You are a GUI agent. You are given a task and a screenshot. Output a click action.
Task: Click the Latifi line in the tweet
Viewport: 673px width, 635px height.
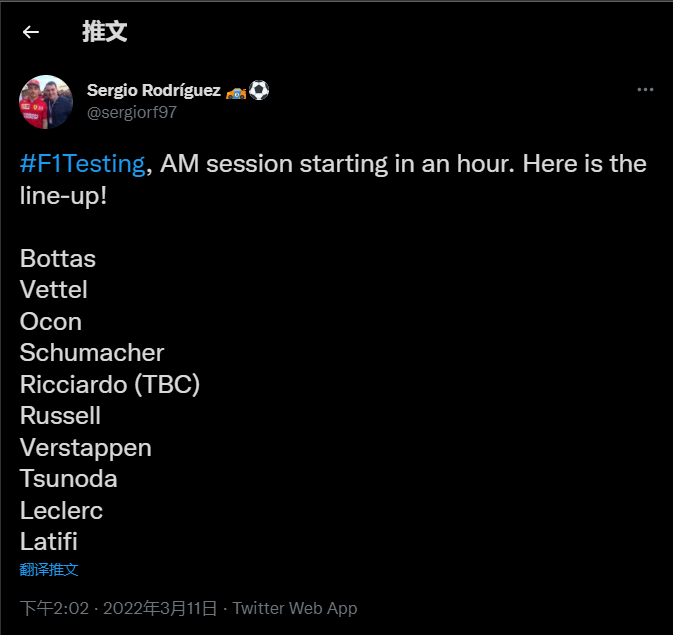pos(49,542)
